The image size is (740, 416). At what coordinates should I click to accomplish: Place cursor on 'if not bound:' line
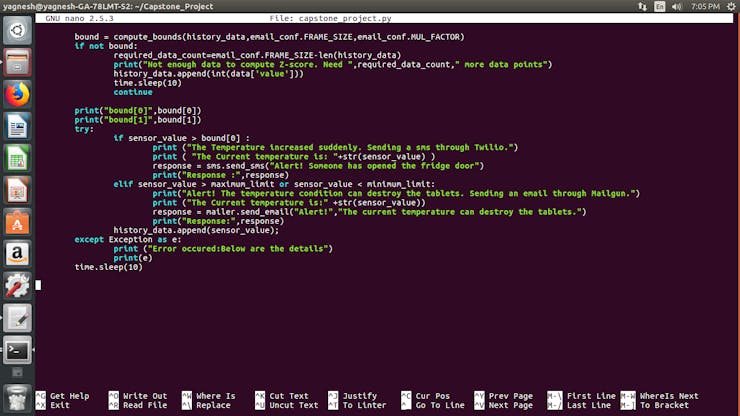pos(106,46)
